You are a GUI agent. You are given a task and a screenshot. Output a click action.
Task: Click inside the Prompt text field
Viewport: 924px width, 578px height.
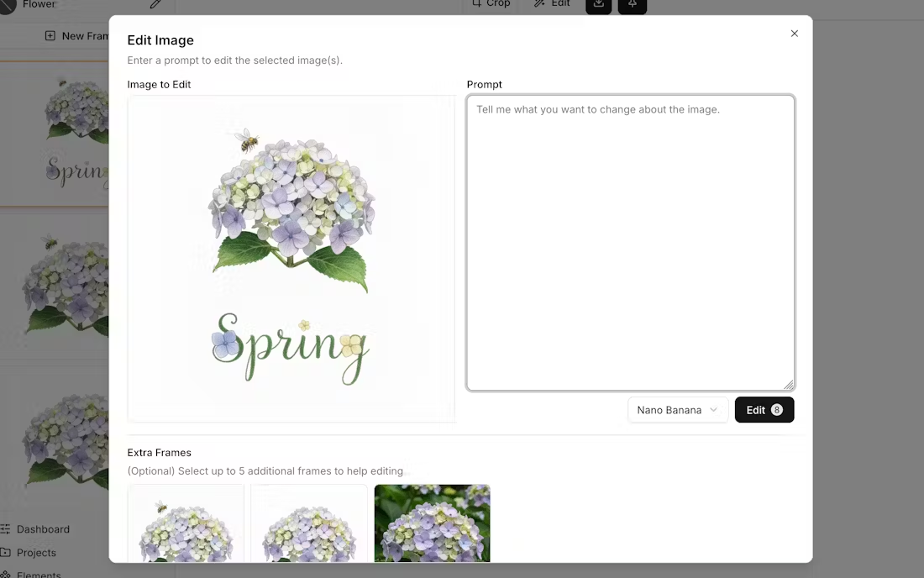tap(630, 244)
